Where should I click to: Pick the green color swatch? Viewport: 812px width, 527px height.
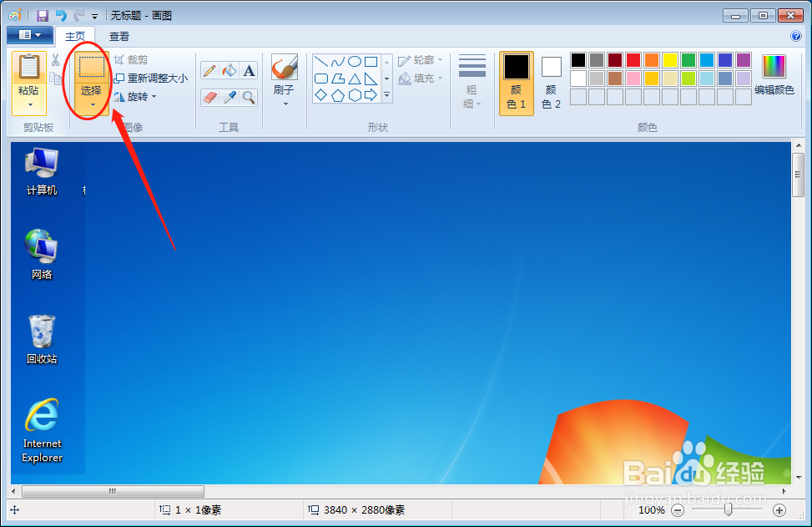click(x=688, y=60)
